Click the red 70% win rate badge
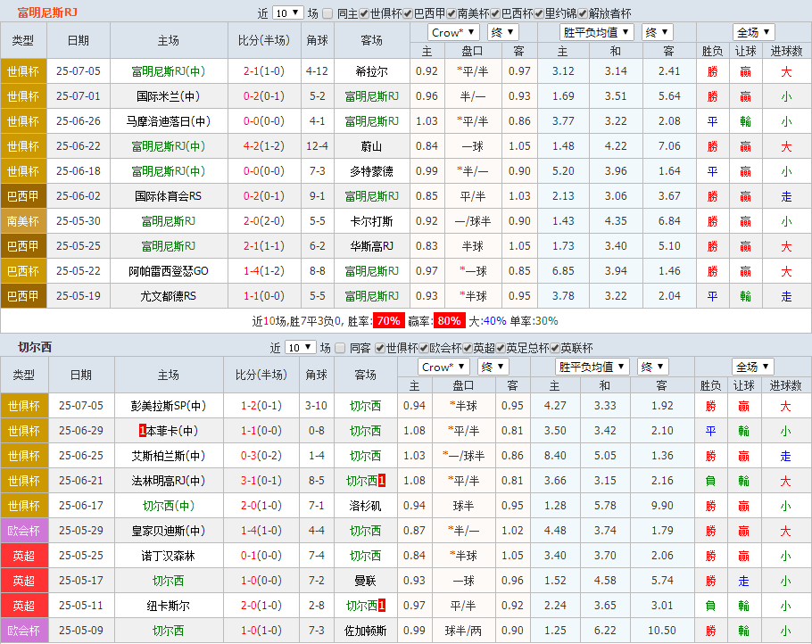Screen dimensions: 812x644 click(387, 320)
